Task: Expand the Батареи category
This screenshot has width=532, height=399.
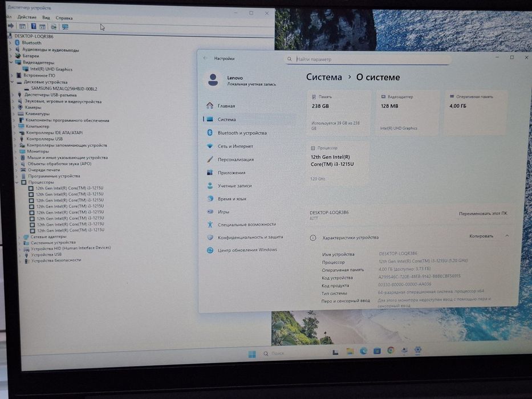Action: coord(10,56)
